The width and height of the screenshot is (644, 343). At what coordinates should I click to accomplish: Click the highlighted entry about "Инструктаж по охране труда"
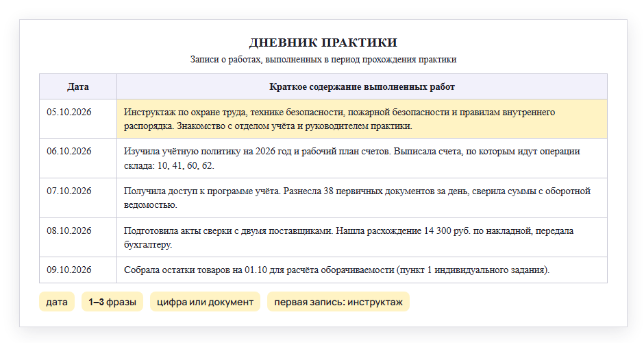[362, 119]
